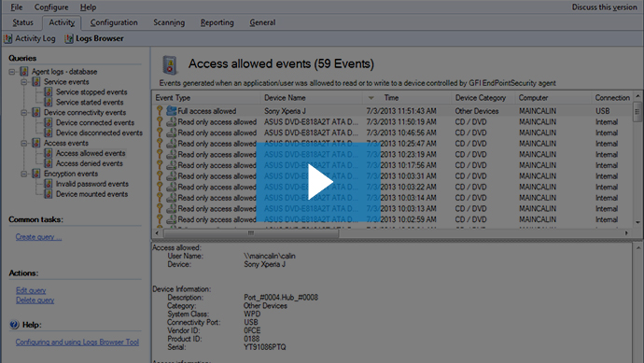
Task: Play the video overlay
Action: [x=318, y=182]
